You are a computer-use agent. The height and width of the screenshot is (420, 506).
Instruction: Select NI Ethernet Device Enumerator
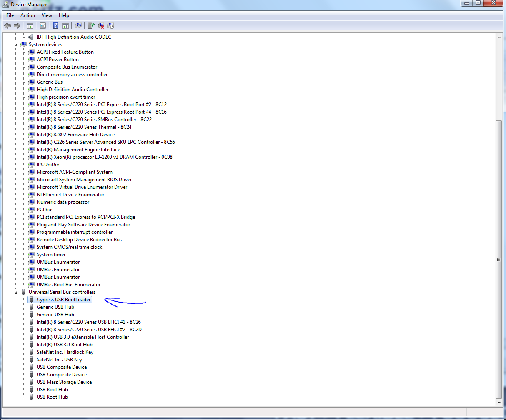coord(70,195)
